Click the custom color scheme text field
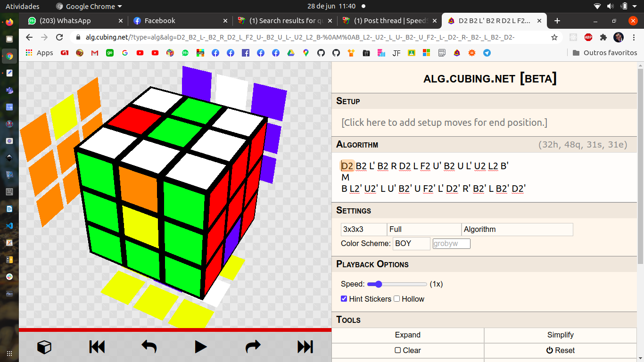 coord(451,244)
